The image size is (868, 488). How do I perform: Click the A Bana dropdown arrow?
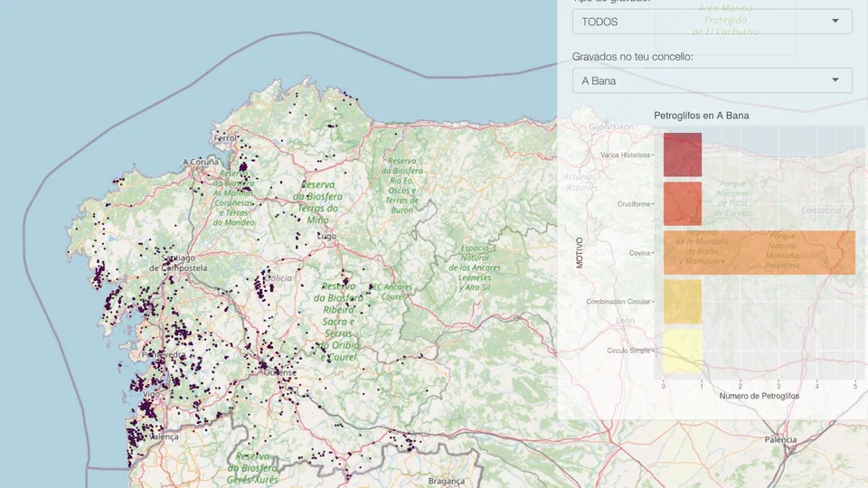pos(835,80)
